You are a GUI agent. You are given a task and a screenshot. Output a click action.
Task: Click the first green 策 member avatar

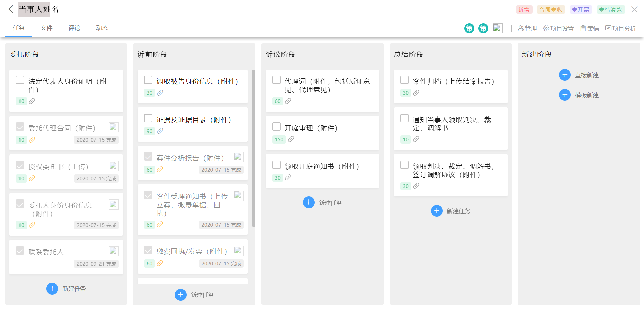pyautogui.click(x=469, y=28)
